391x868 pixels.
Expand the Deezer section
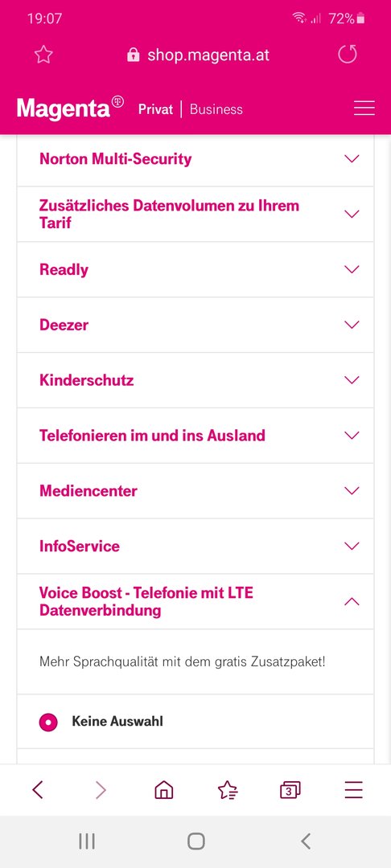tap(195, 325)
